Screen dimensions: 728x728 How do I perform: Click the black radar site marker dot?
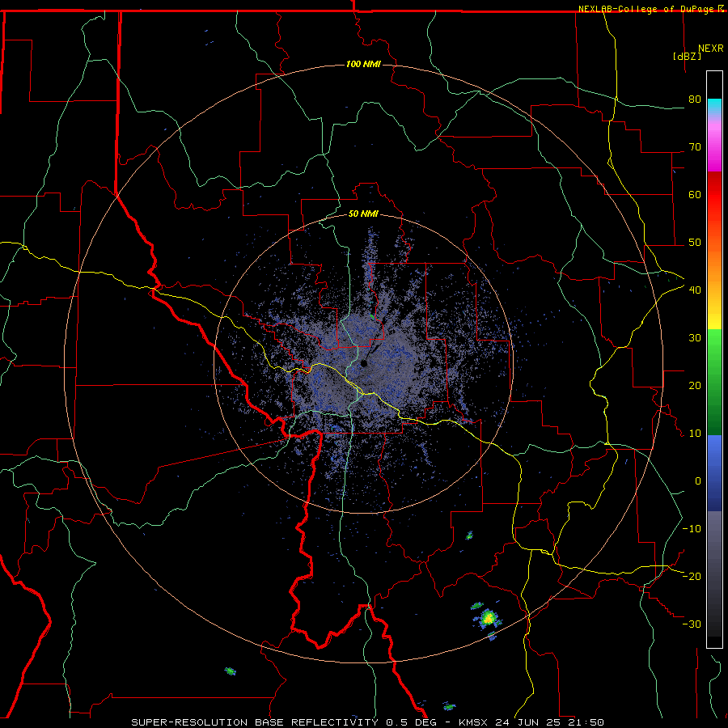364,363
